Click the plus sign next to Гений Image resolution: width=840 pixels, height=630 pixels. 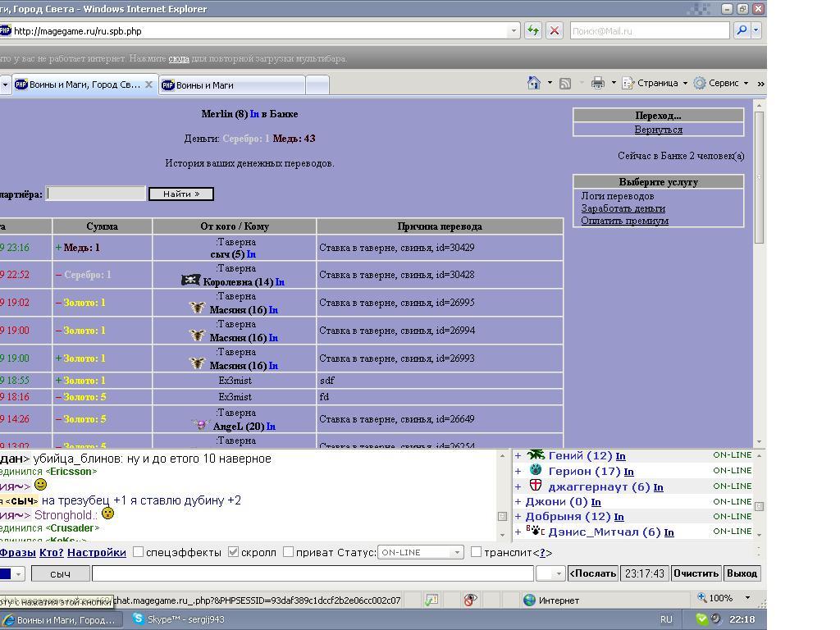(518, 456)
